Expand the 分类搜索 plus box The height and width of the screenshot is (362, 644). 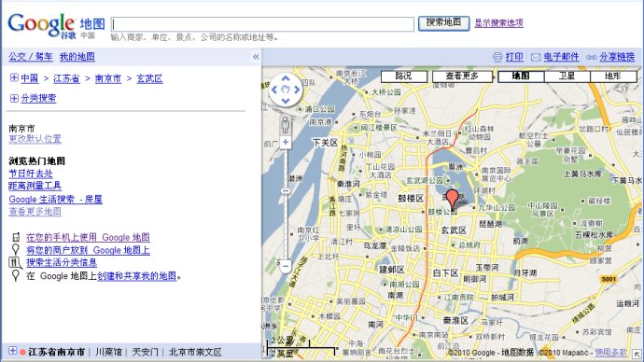pos(14,98)
